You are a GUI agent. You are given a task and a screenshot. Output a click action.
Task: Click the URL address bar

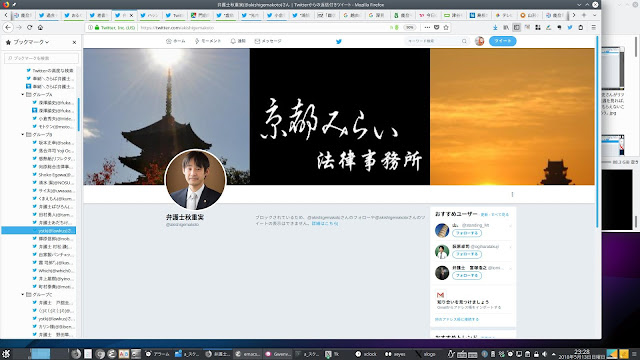pos(261,28)
